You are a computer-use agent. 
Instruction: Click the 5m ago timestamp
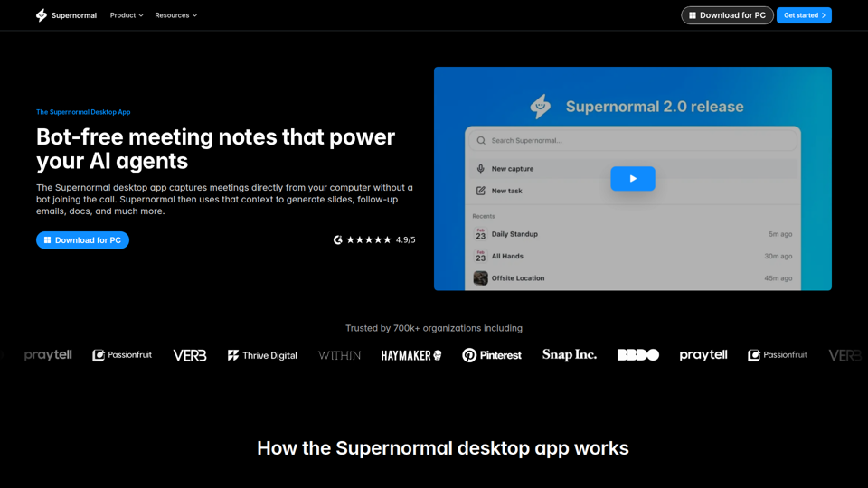[x=780, y=234]
